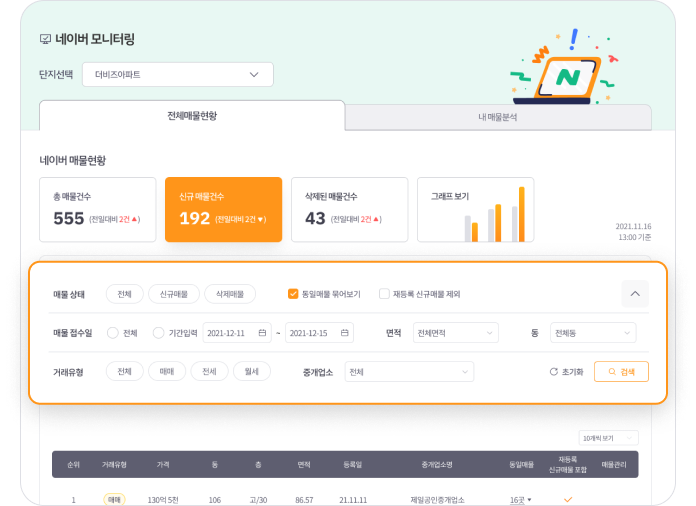Click the 검색 search button
This screenshot has width=696, height=506.
pyautogui.click(x=621, y=372)
